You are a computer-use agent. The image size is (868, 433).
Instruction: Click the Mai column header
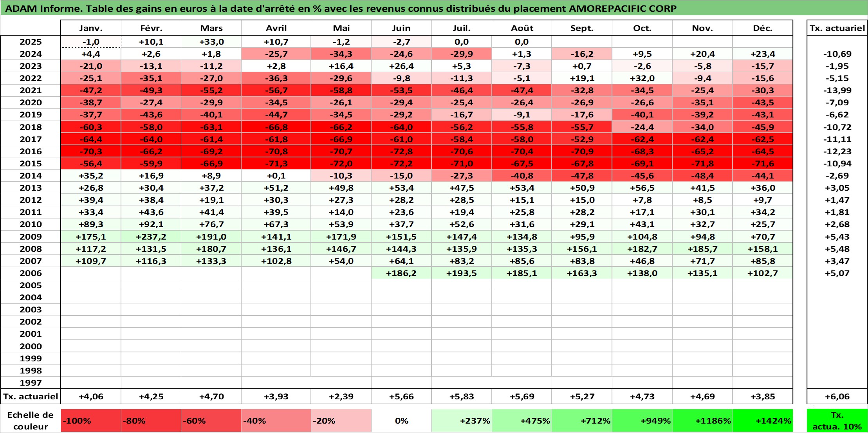click(x=341, y=28)
